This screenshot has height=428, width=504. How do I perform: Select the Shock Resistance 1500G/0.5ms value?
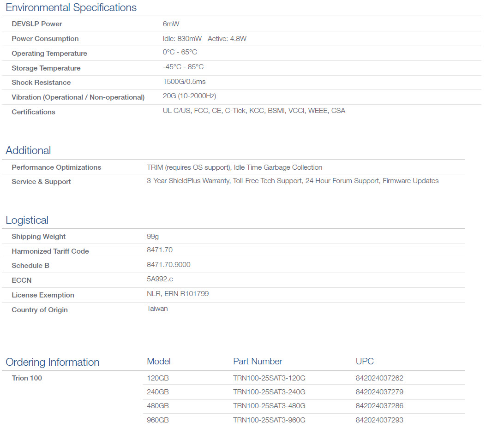pyautogui.click(x=184, y=82)
